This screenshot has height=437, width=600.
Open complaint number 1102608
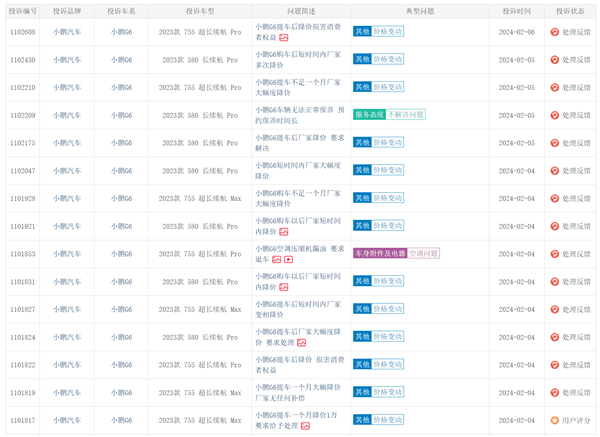tap(23, 32)
